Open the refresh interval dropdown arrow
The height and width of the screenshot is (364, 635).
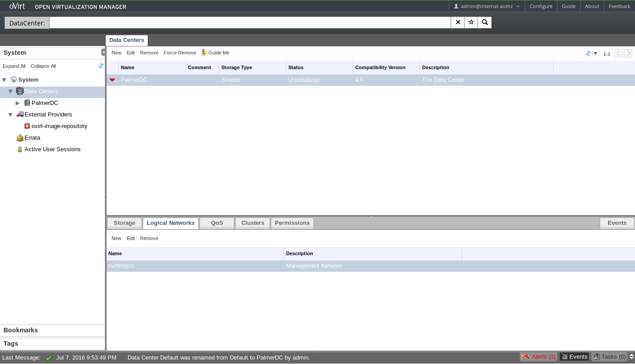[x=595, y=54]
